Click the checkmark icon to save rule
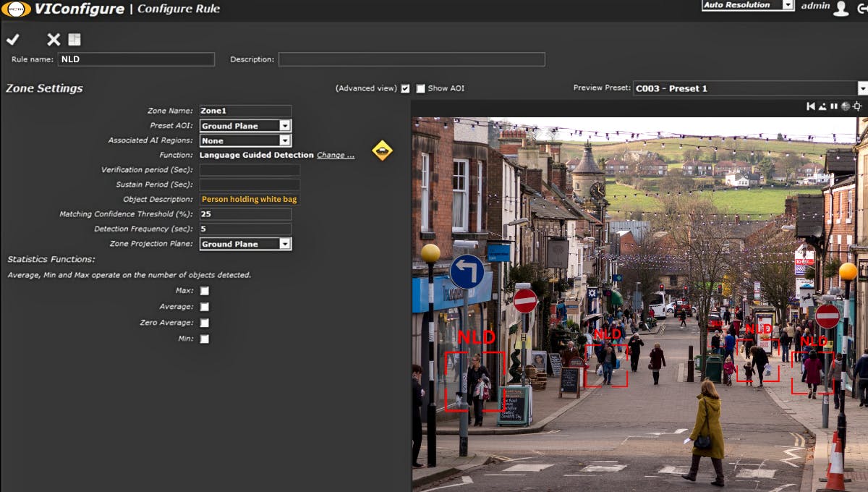The image size is (868, 492). tap(12, 40)
